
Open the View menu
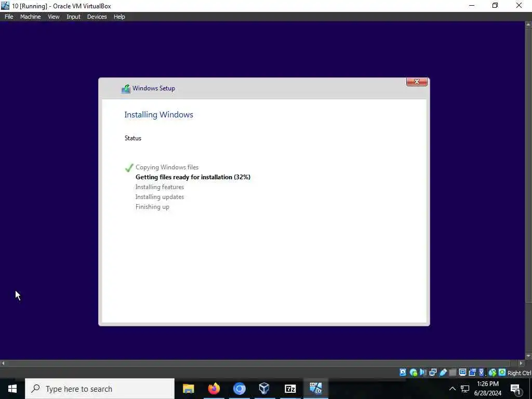tap(54, 17)
